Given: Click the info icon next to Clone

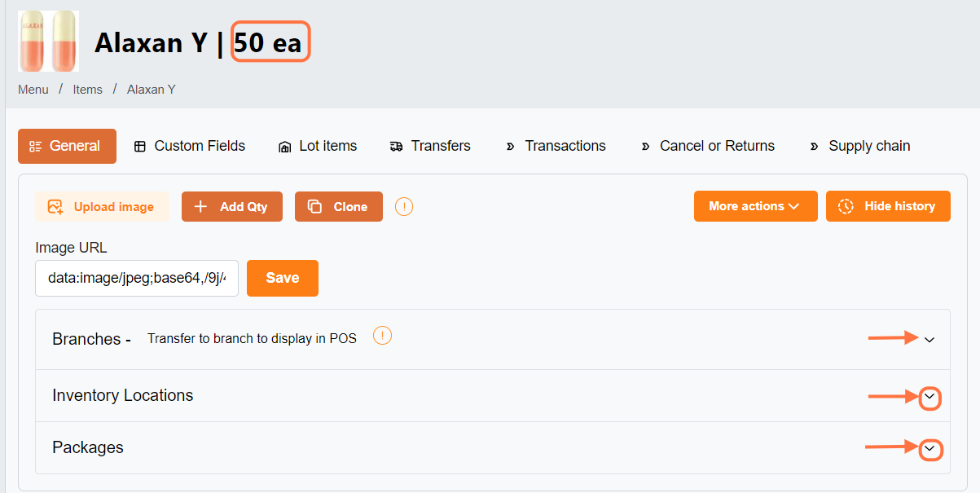Looking at the screenshot, I should coord(404,207).
